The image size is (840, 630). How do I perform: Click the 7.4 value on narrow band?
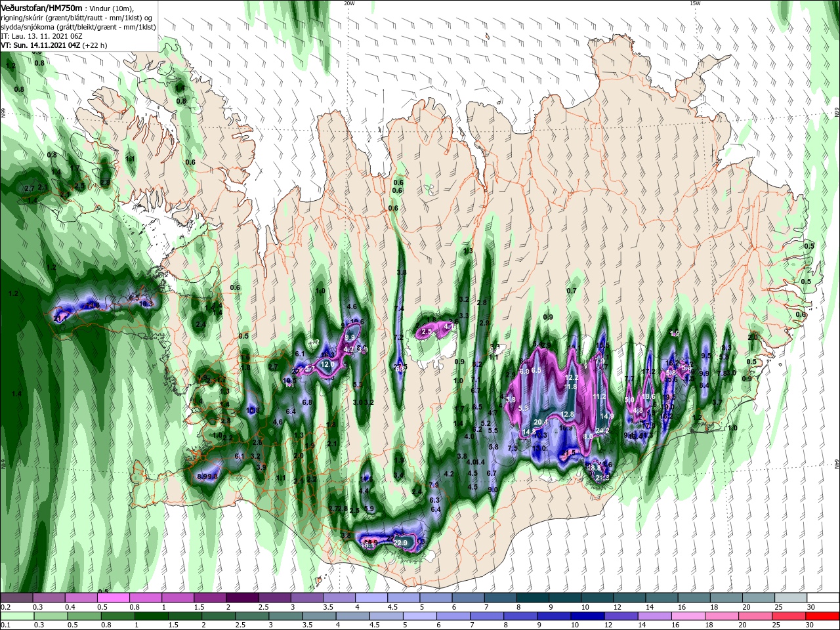[x=398, y=309]
